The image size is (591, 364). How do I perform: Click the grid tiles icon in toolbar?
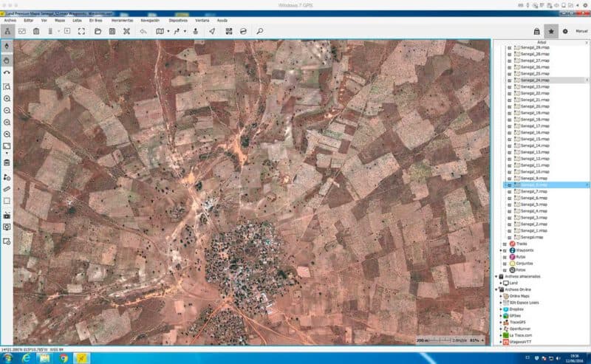coord(229,31)
